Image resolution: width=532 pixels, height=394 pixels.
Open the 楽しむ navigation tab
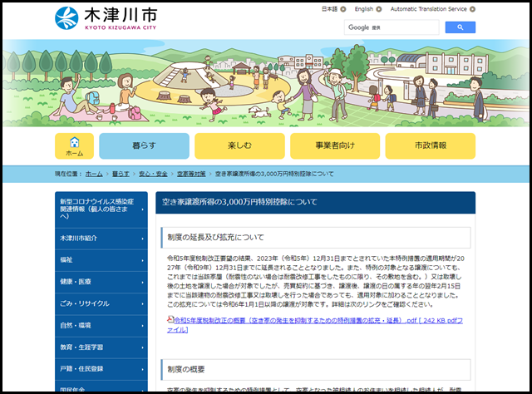239,146
